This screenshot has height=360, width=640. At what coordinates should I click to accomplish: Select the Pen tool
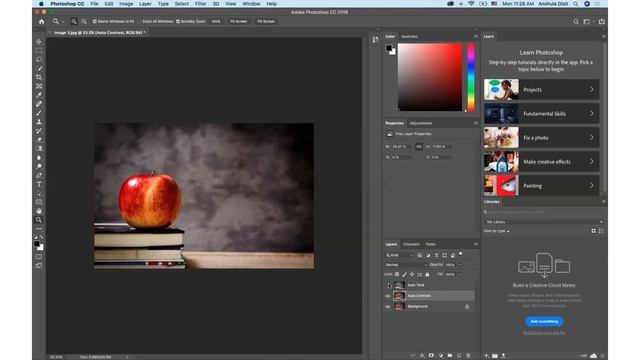click(x=39, y=176)
